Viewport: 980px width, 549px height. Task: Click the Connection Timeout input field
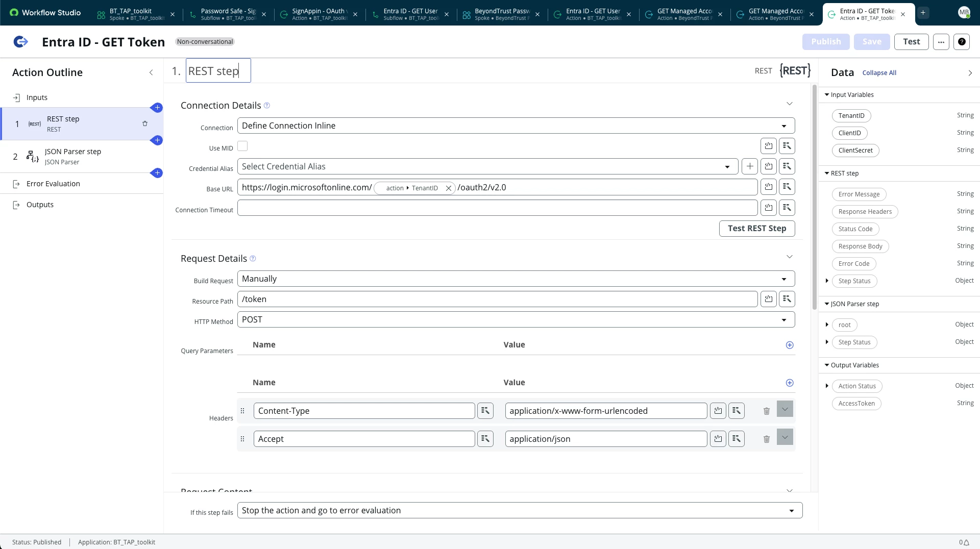[498, 208]
